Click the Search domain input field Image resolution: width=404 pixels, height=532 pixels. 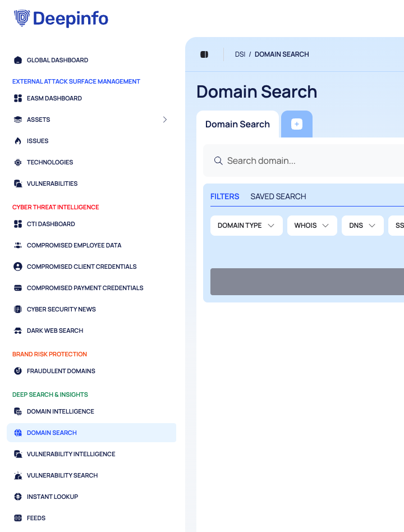(303, 161)
